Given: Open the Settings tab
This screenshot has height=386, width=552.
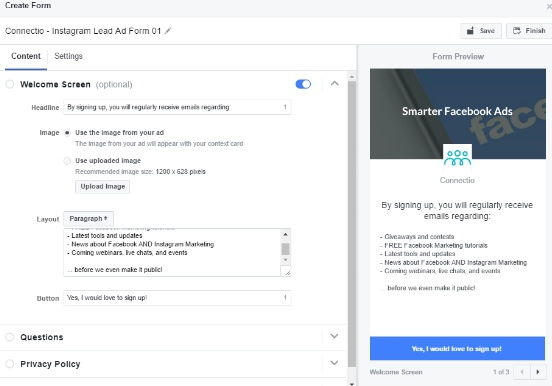Looking at the screenshot, I should (x=68, y=56).
